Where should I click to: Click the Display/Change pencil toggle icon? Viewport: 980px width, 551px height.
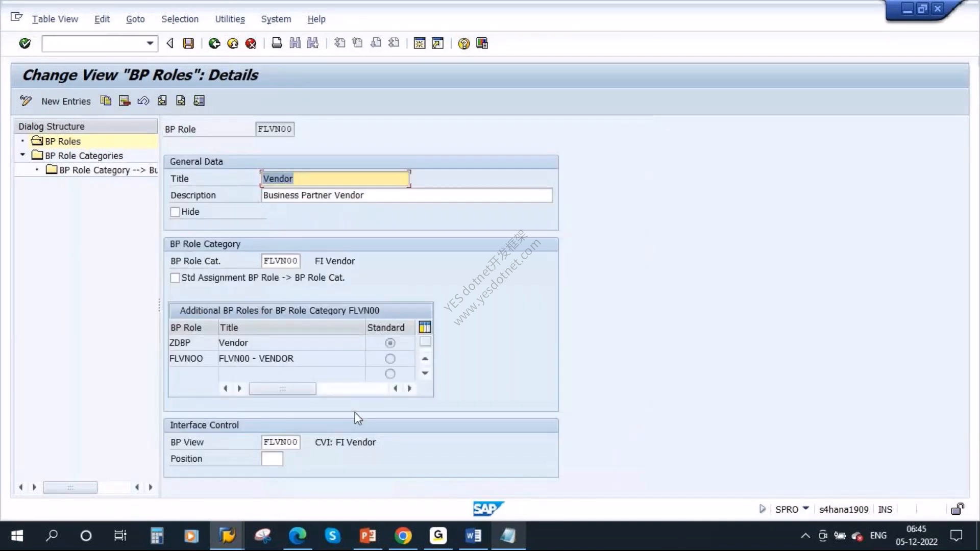(x=26, y=101)
